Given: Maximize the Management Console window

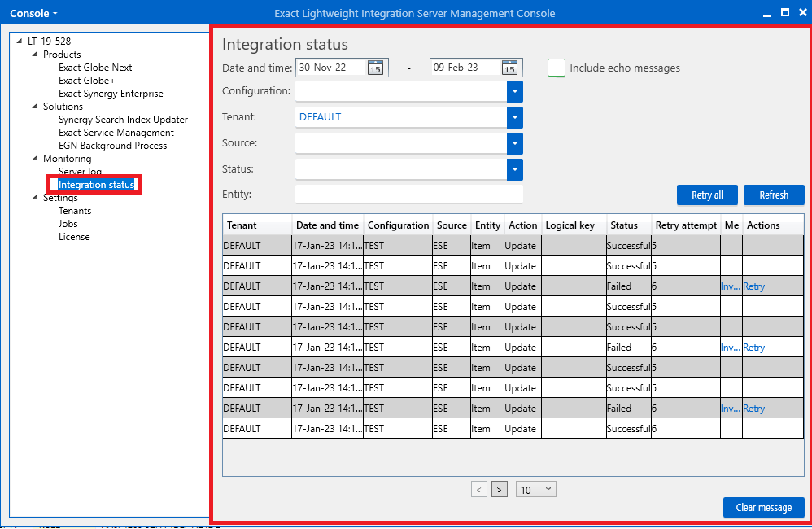Looking at the screenshot, I should click(x=785, y=12).
